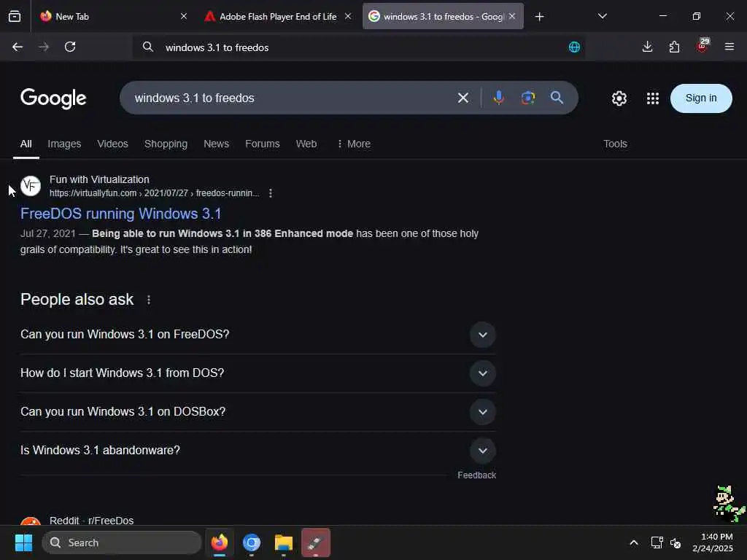Go back to the previous page
Viewport: 747px width, 560px height.
coord(18,47)
